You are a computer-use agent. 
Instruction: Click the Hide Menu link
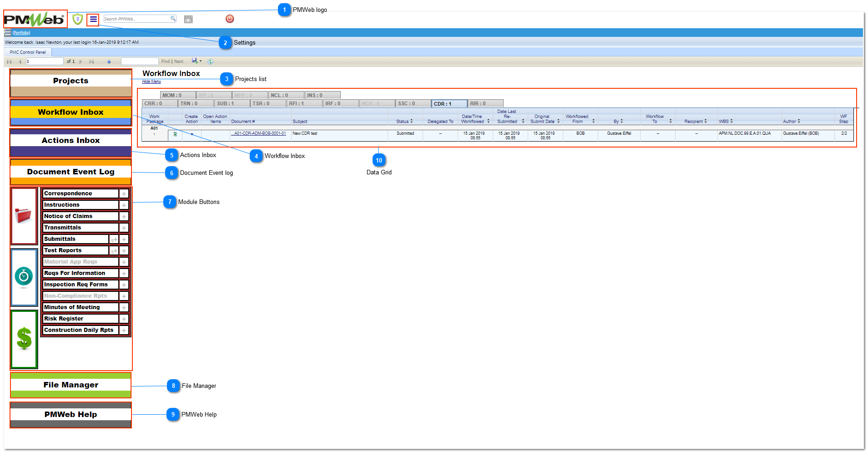click(x=151, y=81)
